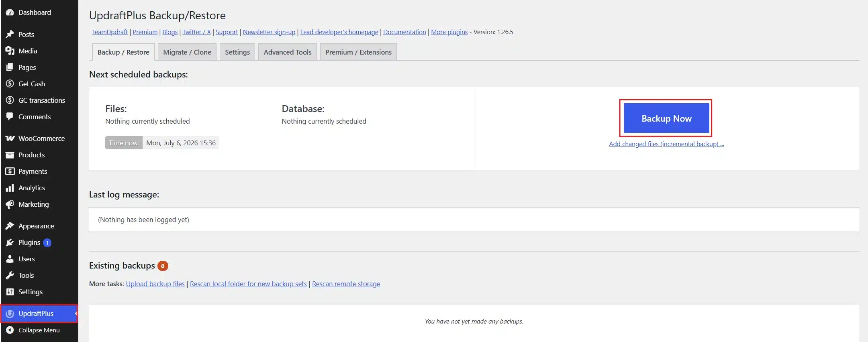Click 'You have not yet made any backups' text
The image size is (868, 342).
[474, 322]
